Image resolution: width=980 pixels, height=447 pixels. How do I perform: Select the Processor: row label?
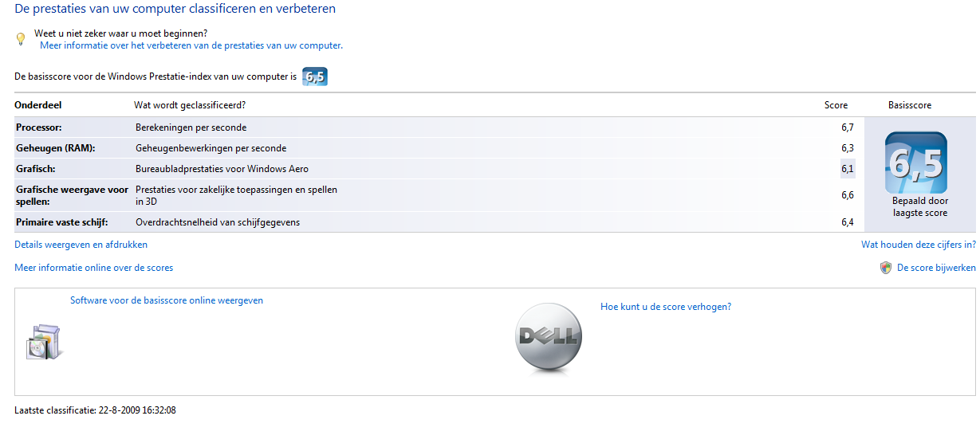(39, 127)
